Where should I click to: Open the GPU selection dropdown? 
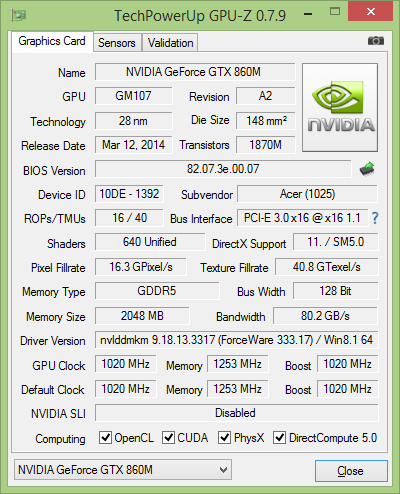(123, 470)
